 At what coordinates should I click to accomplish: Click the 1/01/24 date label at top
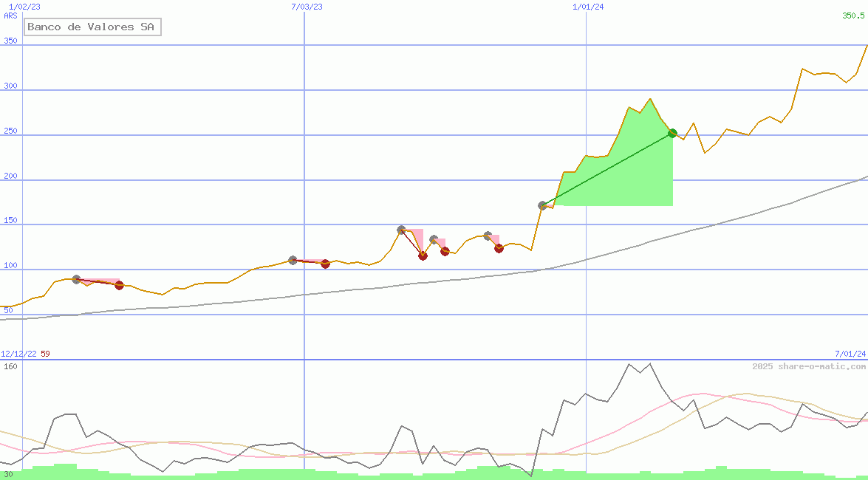click(x=589, y=7)
